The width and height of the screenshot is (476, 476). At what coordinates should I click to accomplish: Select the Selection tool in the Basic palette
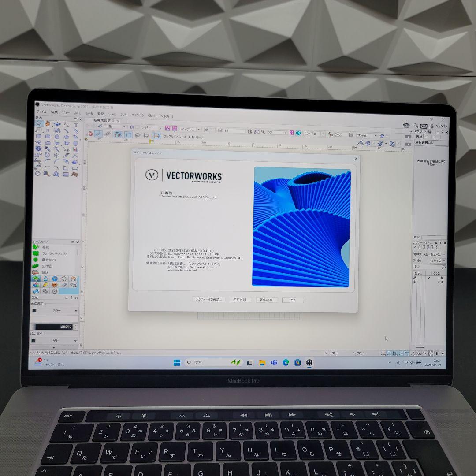[x=39, y=124]
